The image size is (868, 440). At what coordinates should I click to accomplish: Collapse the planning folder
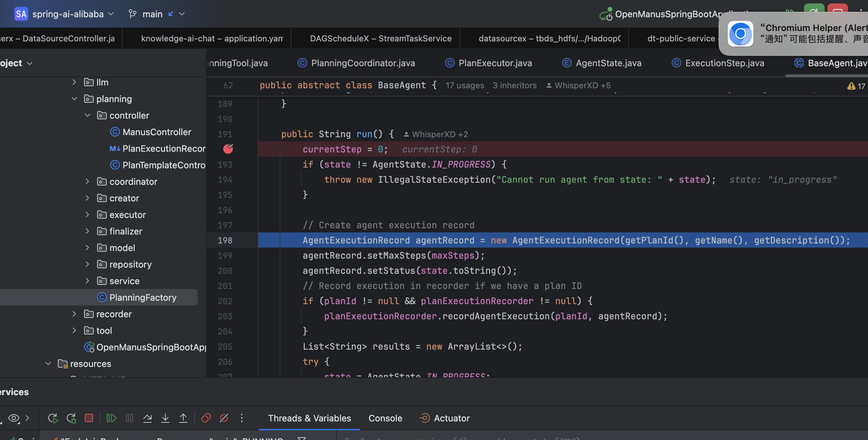pyautogui.click(x=74, y=99)
